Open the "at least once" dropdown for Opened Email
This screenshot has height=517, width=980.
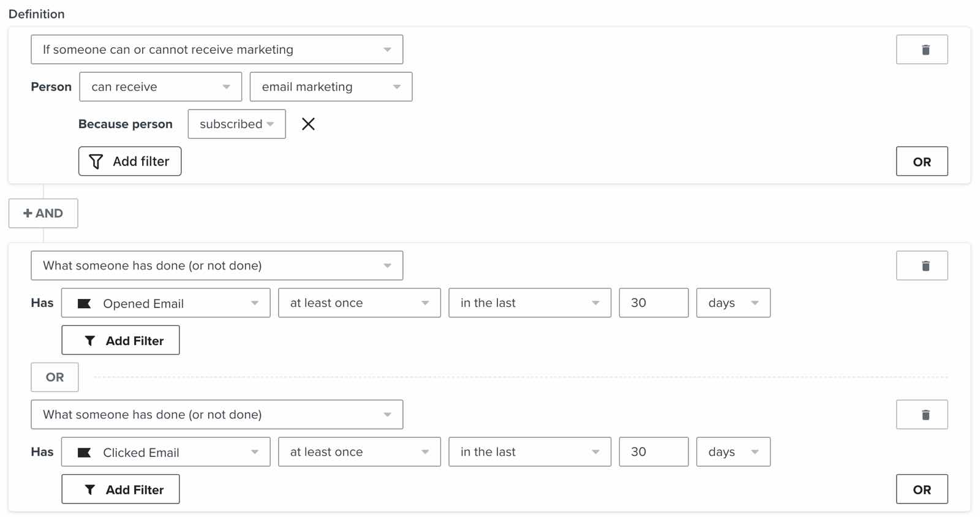coord(359,303)
